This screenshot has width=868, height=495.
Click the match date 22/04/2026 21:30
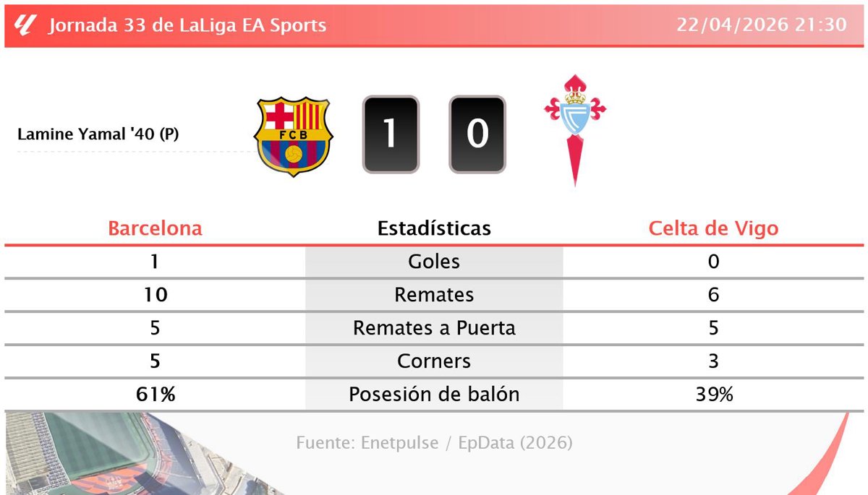761,25
